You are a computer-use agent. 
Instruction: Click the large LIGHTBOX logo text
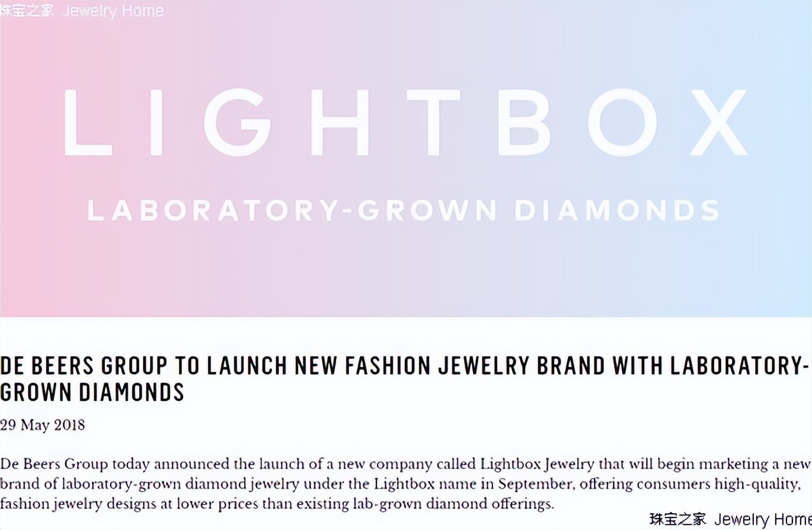pos(405,123)
